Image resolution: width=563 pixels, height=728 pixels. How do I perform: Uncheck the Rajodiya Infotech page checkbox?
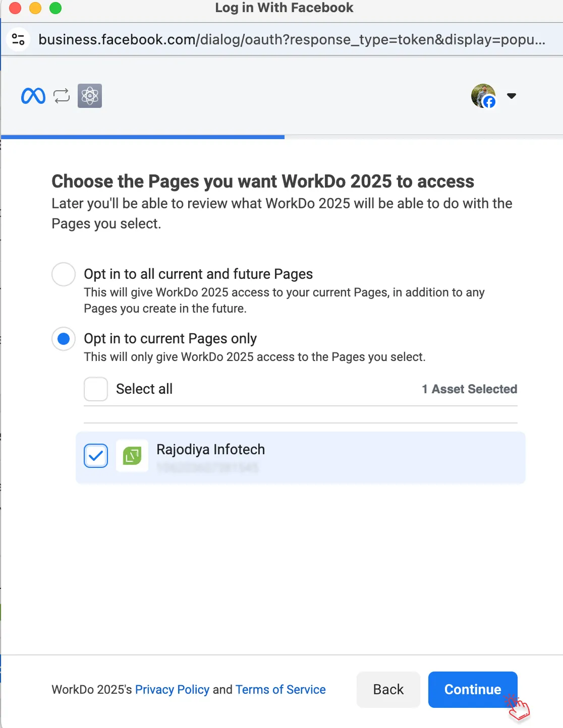[x=96, y=456]
